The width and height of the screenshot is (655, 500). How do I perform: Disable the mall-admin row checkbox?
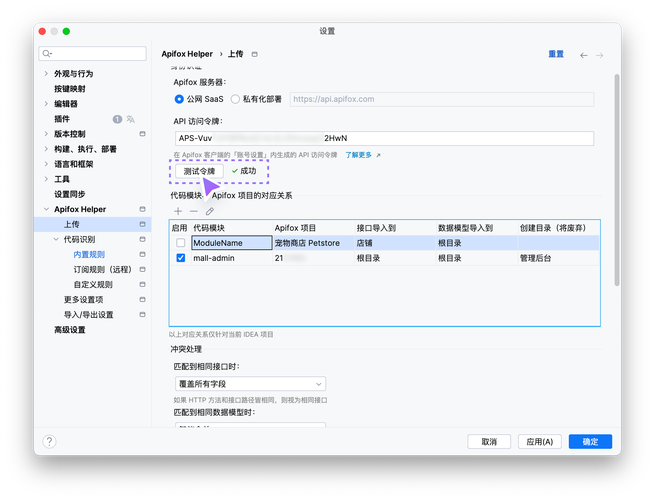[x=180, y=258]
